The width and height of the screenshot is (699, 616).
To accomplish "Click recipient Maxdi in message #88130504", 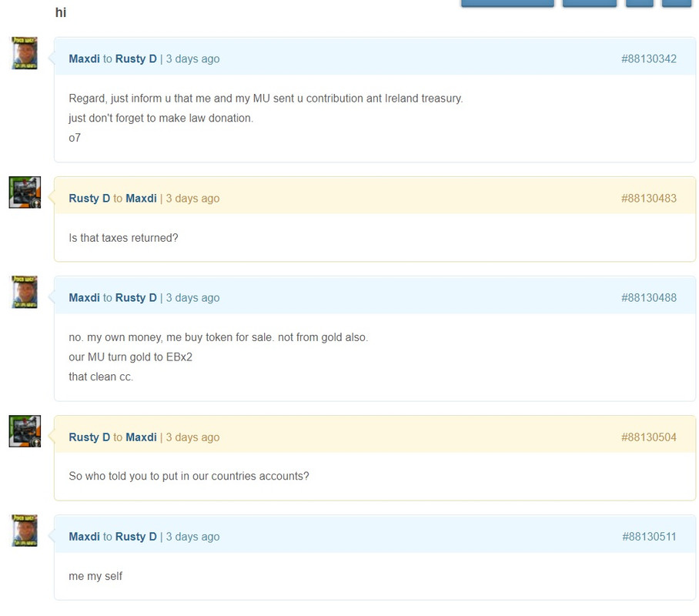I will (x=142, y=437).
